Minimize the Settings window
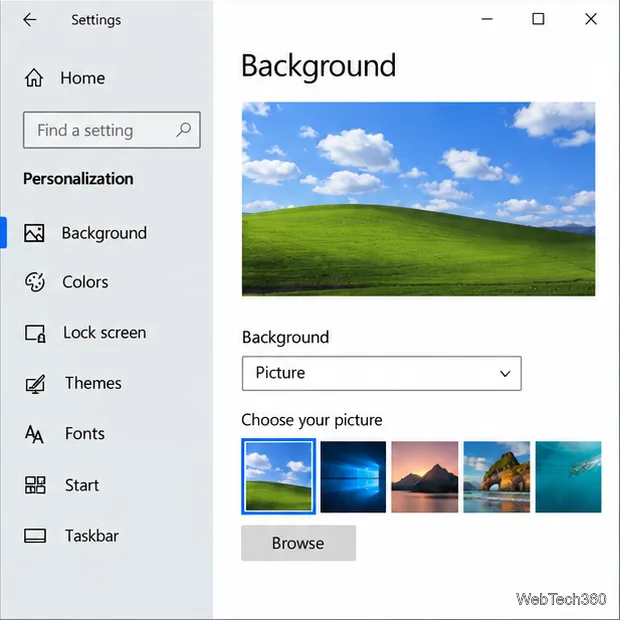This screenshot has height=620, width=620. [x=487, y=19]
